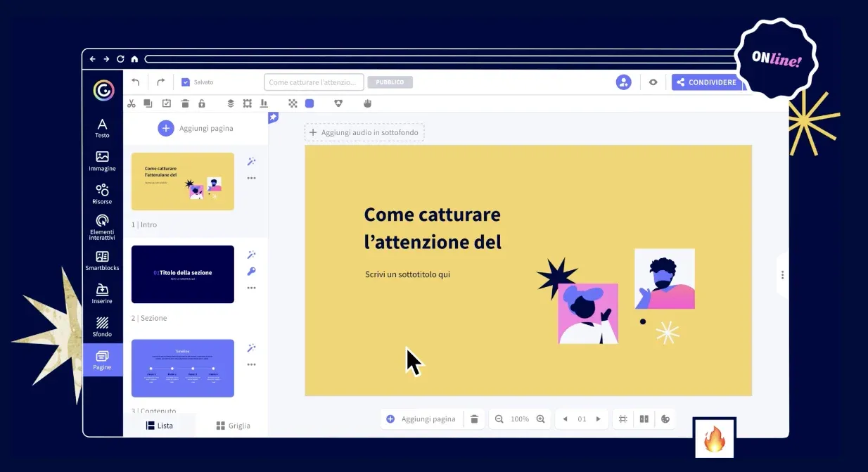The image size is (868, 472).
Task: Open the Smartblocks panel
Action: (x=102, y=262)
